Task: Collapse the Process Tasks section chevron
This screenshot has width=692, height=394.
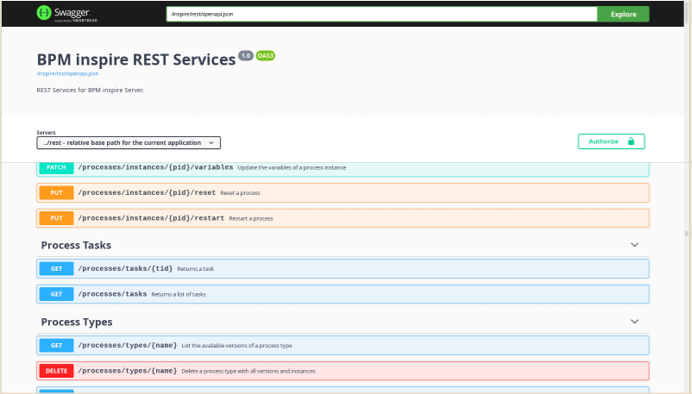Action: point(635,245)
